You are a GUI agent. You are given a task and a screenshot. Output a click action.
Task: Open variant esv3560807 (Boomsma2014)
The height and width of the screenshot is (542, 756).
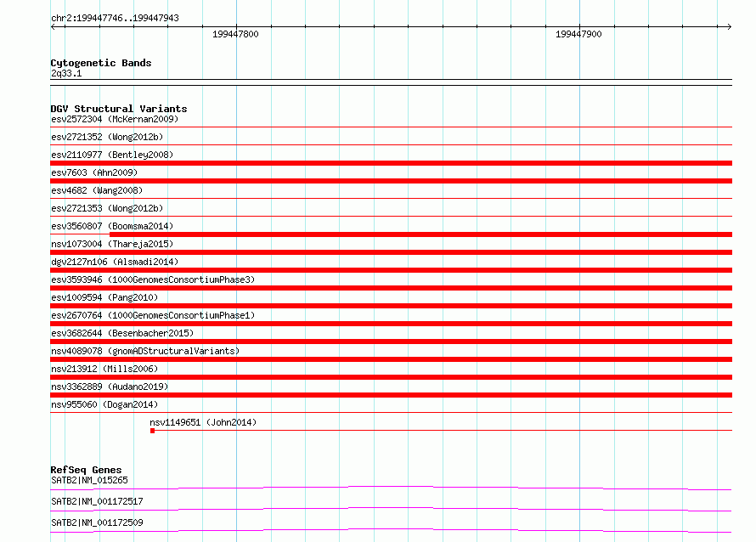coord(112,226)
